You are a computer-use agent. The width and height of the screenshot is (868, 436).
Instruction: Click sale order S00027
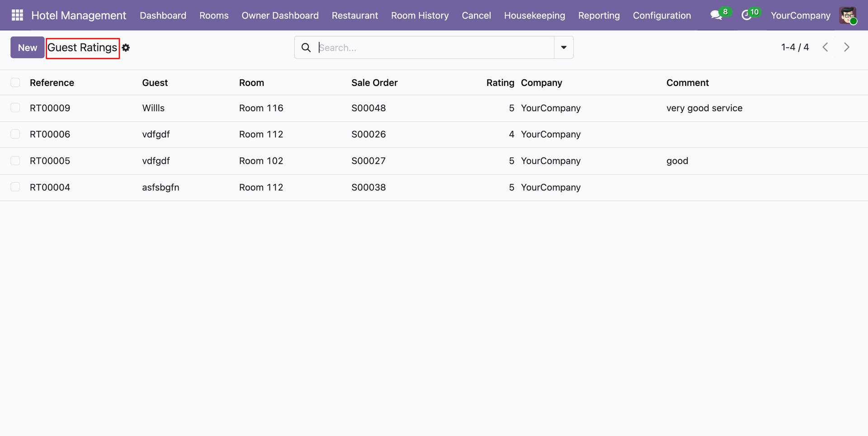click(x=368, y=161)
